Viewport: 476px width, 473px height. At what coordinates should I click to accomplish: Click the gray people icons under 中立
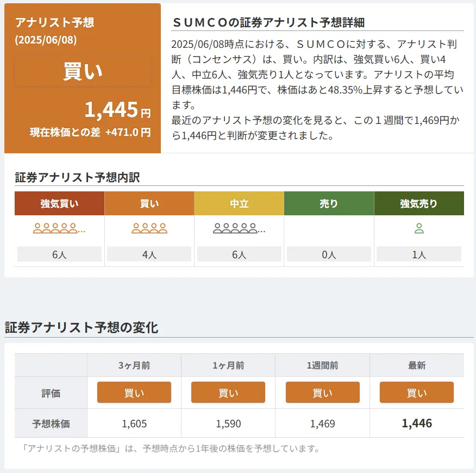239,229
